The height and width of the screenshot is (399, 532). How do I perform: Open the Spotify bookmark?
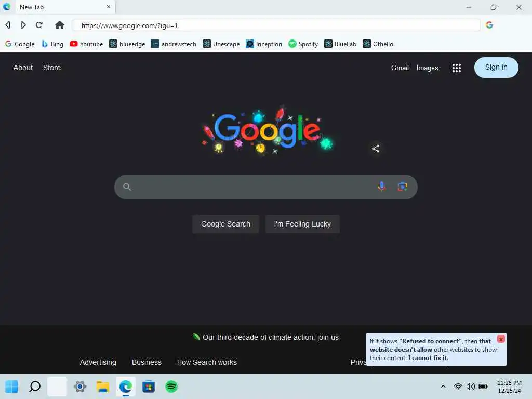pyautogui.click(x=303, y=44)
